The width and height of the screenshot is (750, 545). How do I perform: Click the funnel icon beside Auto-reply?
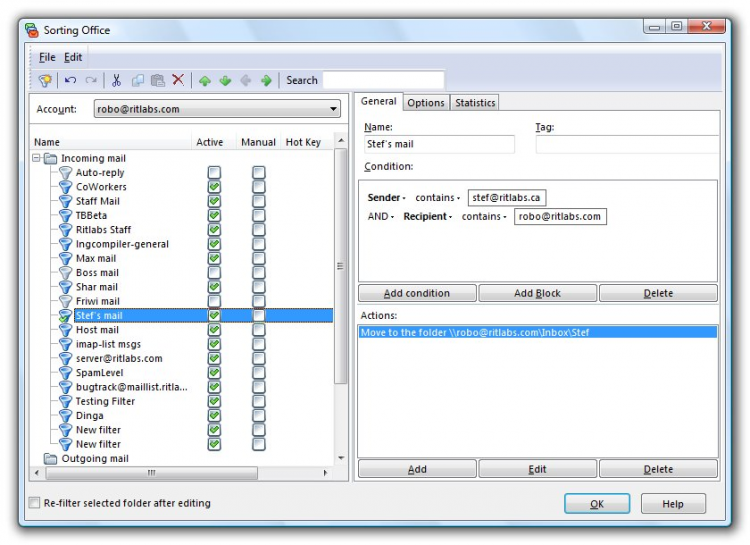tap(65, 173)
